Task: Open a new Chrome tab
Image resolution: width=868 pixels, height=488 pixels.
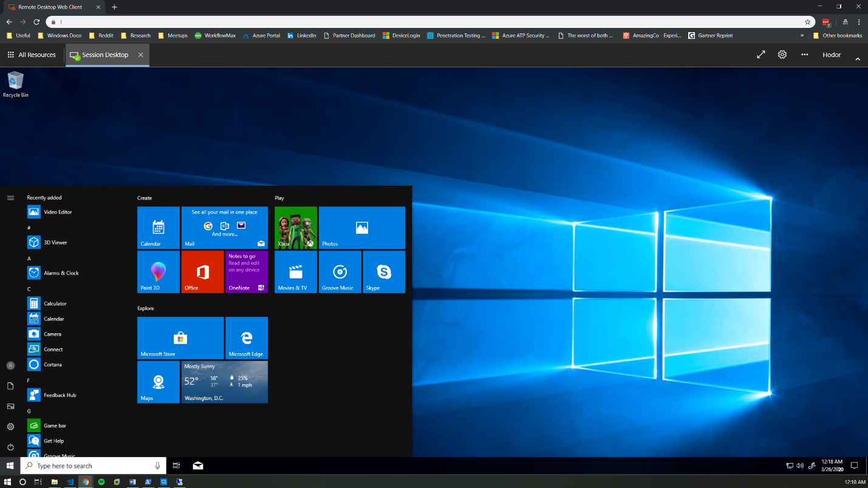Action: (114, 7)
